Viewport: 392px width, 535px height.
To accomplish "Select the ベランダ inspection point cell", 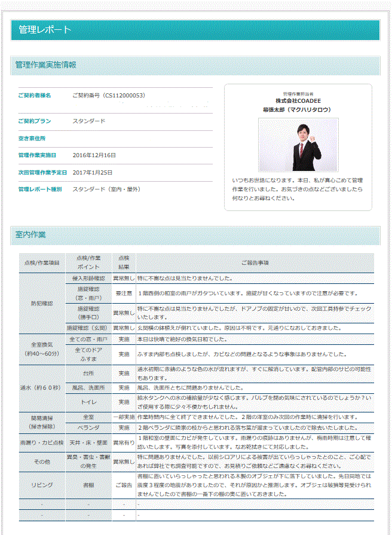I will (x=88, y=428).
